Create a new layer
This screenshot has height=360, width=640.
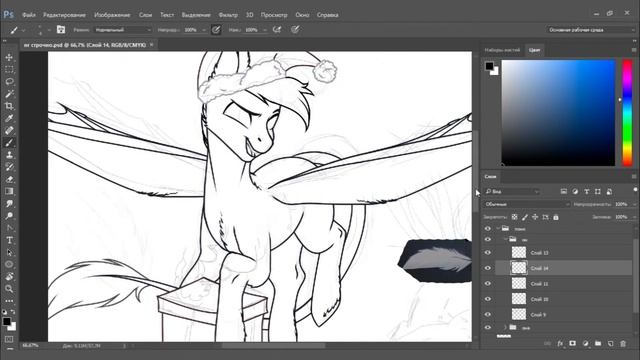click(x=611, y=344)
